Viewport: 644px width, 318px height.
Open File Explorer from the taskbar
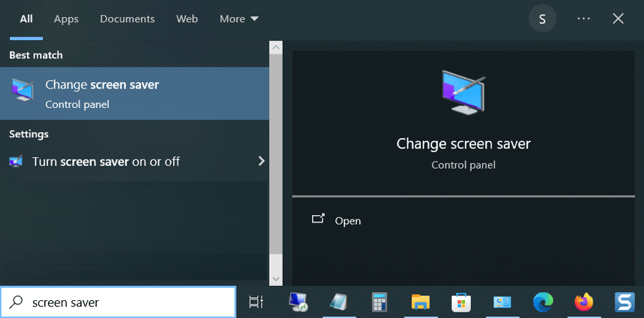tap(420, 303)
